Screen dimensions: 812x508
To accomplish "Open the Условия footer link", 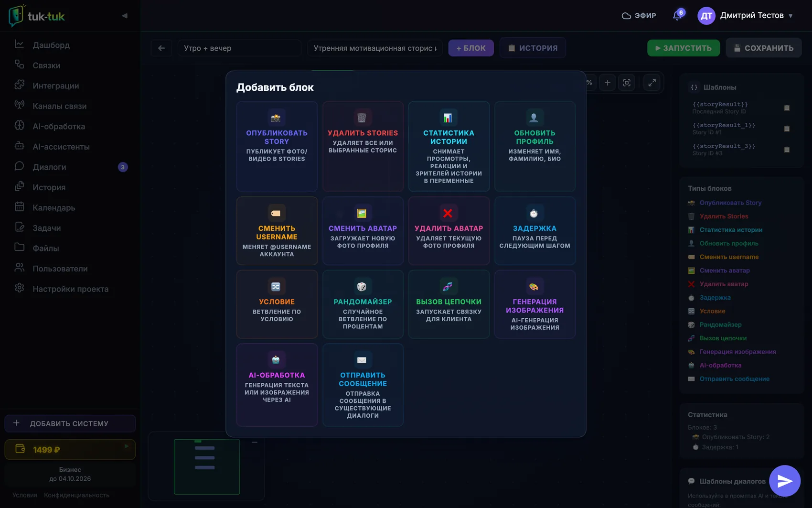I will pyautogui.click(x=25, y=495).
